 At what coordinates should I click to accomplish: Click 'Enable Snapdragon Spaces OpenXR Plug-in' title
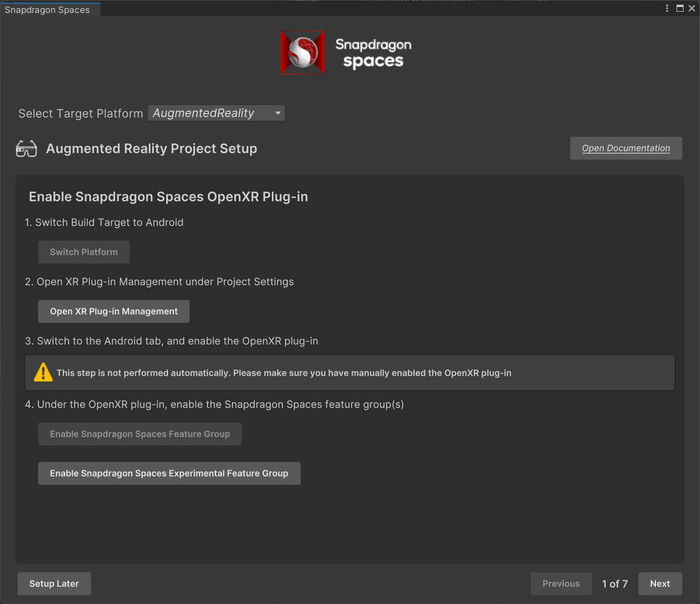tap(169, 197)
